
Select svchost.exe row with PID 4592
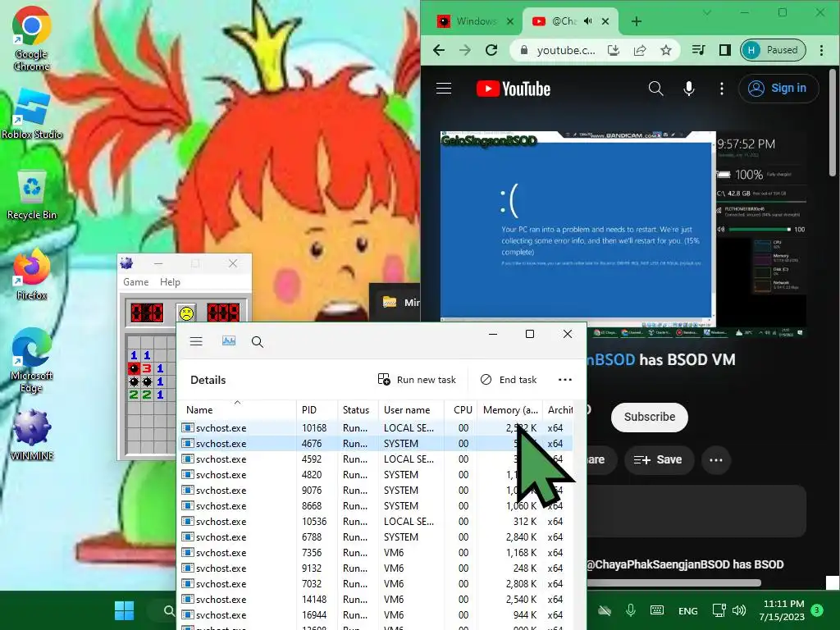click(x=377, y=459)
